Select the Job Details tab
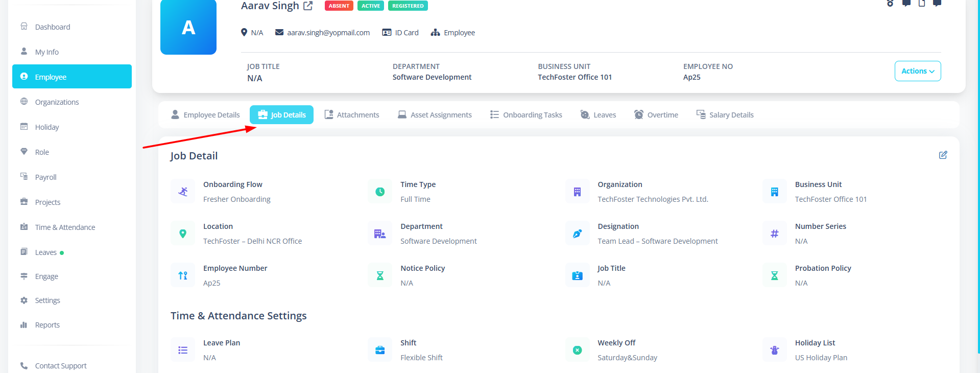The height and width of the screenshot is (373, 980). click(281, 115)
